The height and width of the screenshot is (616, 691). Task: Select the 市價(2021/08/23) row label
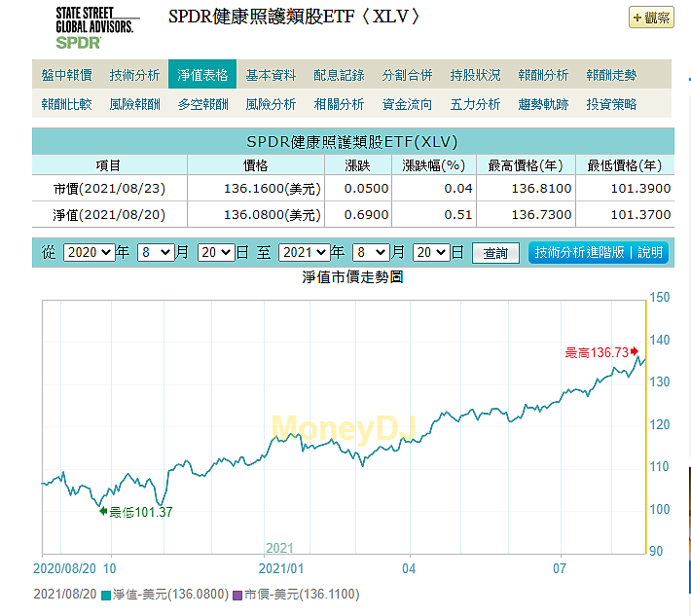[x=109, y=189]
